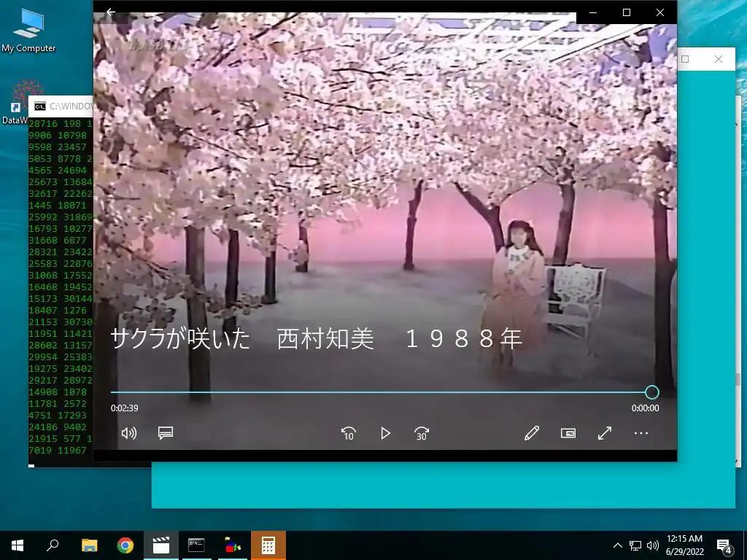Close the video player window
This screenshot has width=747, height=560.
(x=659, y=12)
